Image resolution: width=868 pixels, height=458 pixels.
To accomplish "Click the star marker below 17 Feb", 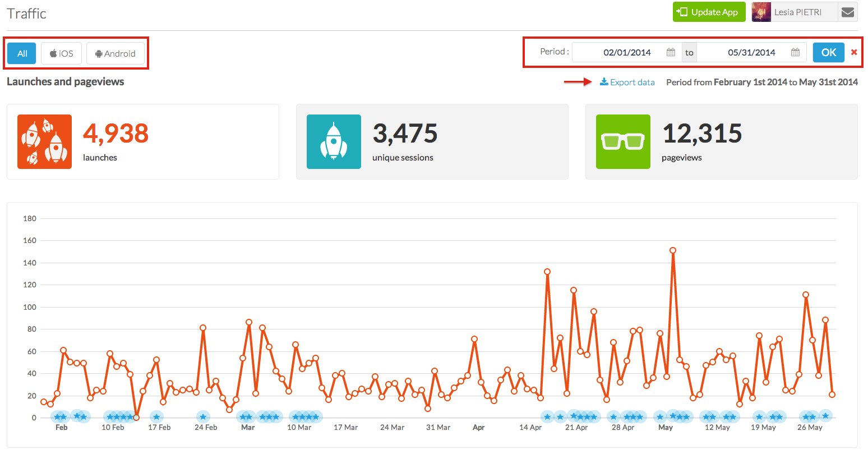I will [x=156, y=416].
